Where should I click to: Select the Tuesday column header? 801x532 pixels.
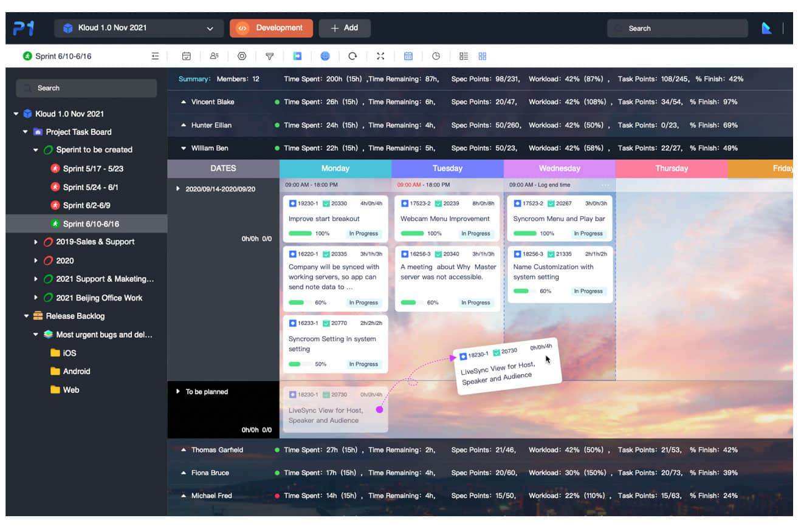pyautogui.click(x=447, y=168)
